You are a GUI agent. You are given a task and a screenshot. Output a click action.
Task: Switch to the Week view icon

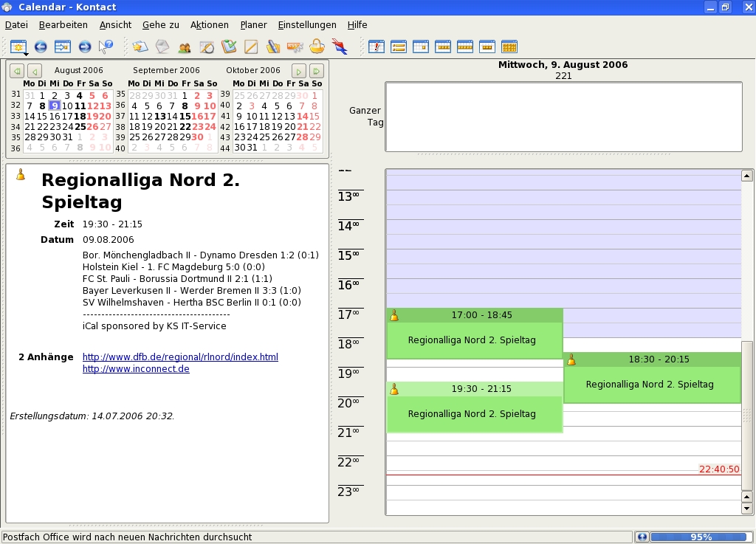click(x=465, y=47)
